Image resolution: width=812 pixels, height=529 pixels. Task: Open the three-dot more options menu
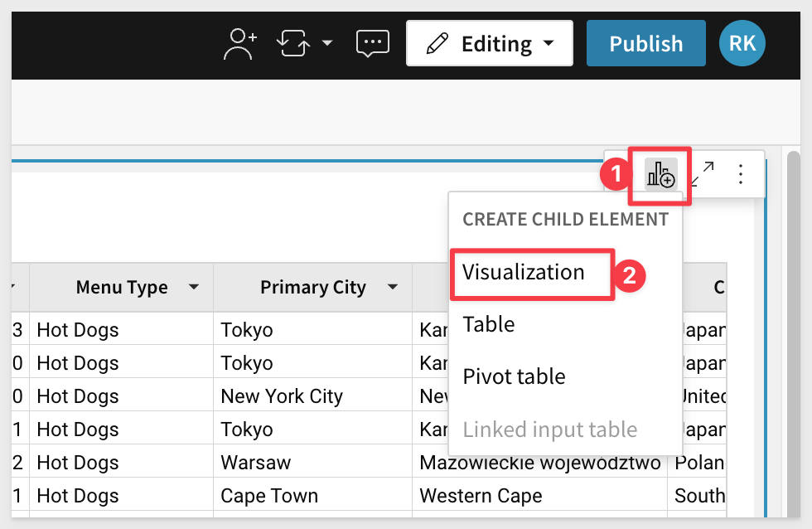pyautogui.click(x=741, y=174)
